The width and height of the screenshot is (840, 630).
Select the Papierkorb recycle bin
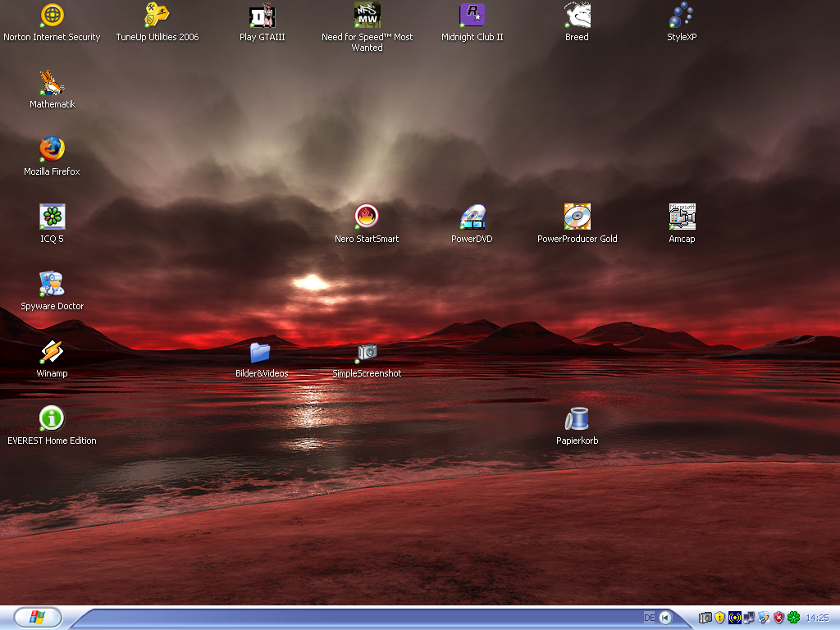coord(577,420)
